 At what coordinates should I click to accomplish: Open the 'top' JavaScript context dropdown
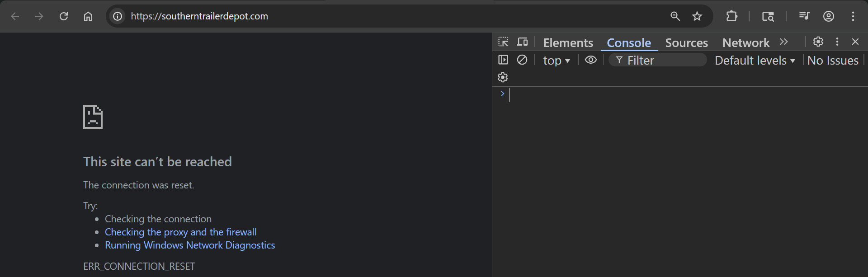[x=557, y=61]
